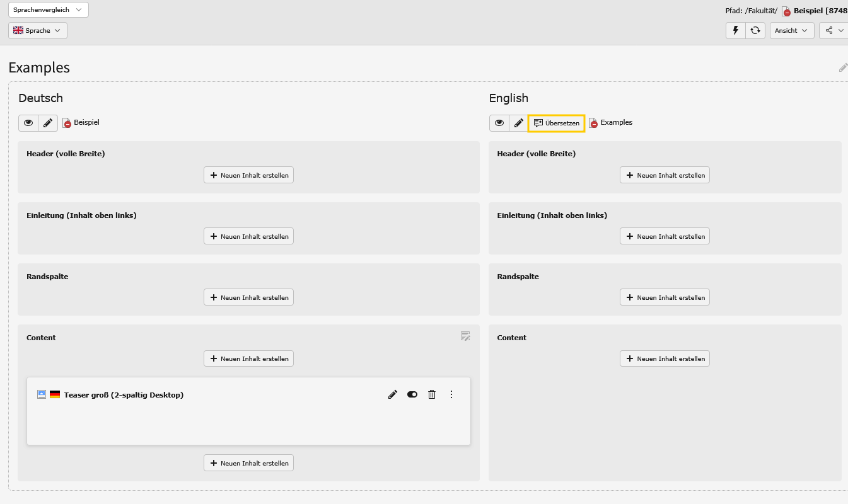
Task: Click the Teaser groß (2-spaltig Desktop) title
Action: pos(124,395)
